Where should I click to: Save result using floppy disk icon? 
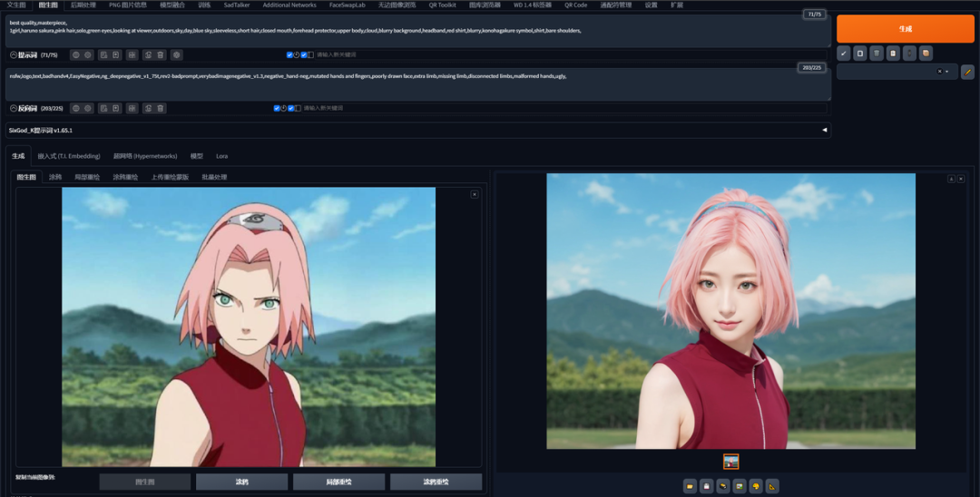pos(707,486)
